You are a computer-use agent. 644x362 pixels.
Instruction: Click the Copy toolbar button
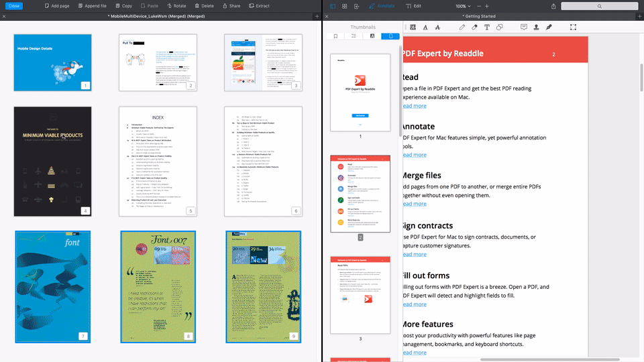pos(123,6)
